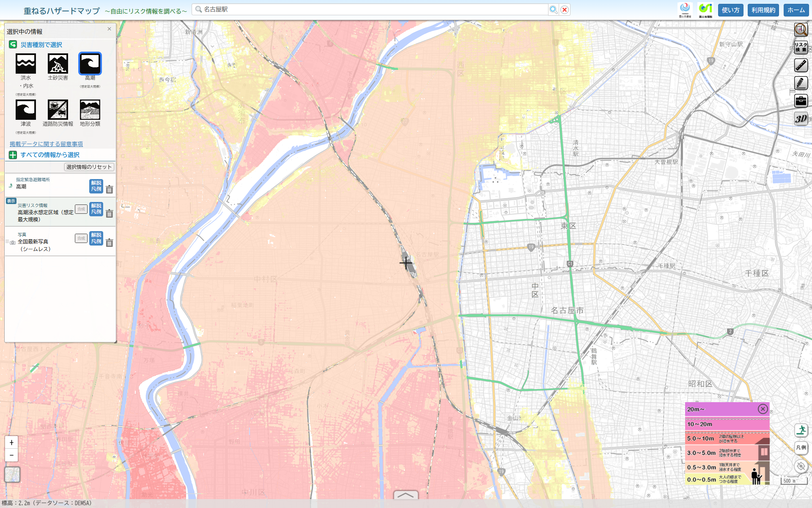Switch to 3D view
The height and width of the screenshot is (508, 812).
(801, 119)
